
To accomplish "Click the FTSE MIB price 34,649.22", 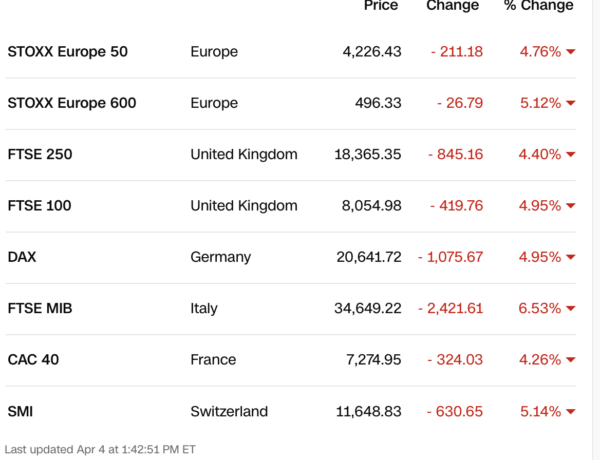I will pos(367,308).
